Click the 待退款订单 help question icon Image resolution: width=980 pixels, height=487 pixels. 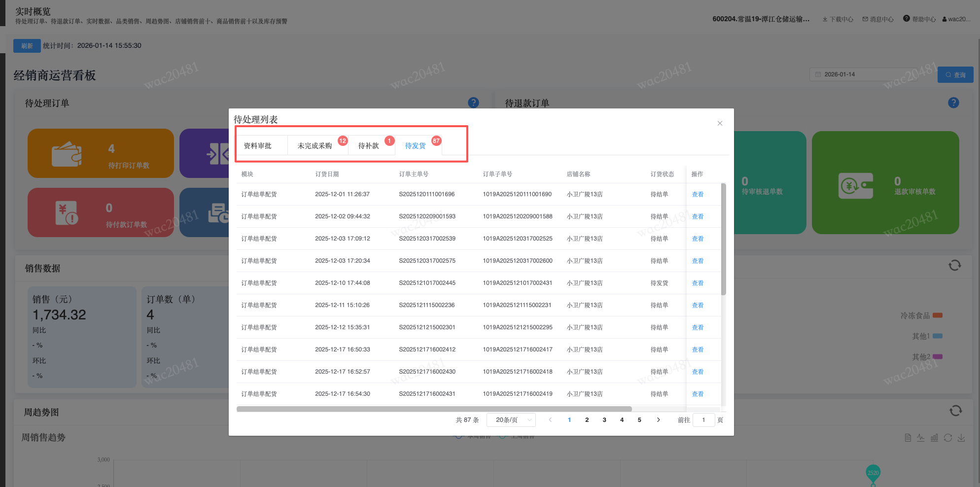(953, 103)
